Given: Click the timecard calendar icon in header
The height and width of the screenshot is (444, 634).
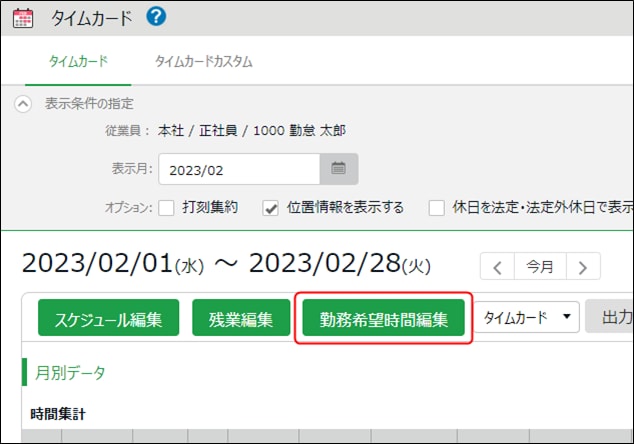Looking at the screenshot, I should 22,17.
